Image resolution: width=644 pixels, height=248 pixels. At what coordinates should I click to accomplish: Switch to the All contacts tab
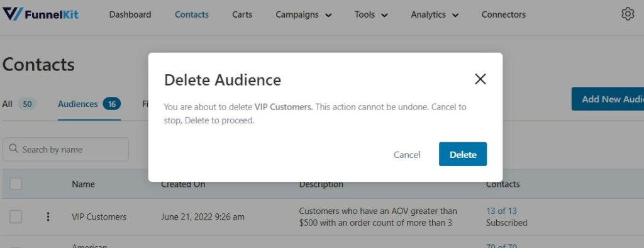19,104
